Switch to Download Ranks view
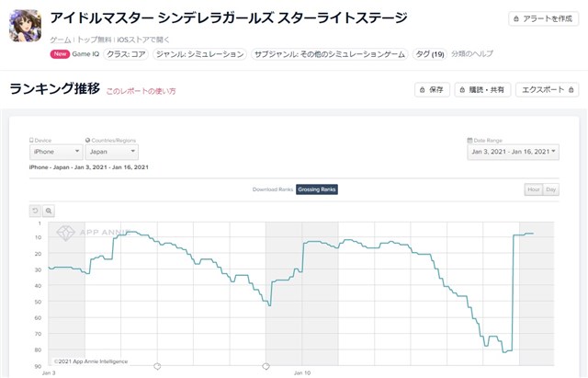 click(x=273, y=189)
